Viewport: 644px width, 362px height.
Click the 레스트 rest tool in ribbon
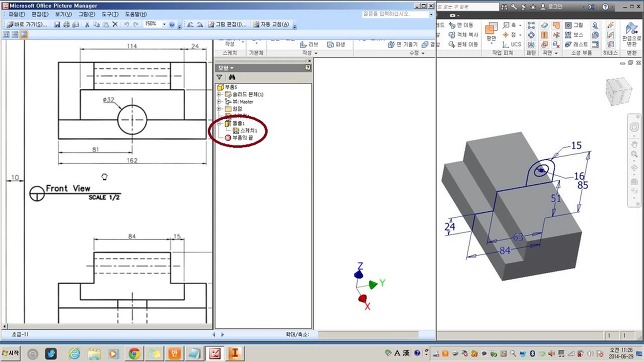(x=576, y=44)
